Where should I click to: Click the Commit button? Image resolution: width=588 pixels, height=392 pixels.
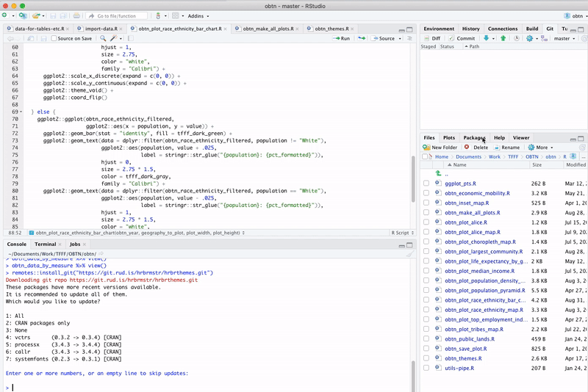tap(462, 38)
